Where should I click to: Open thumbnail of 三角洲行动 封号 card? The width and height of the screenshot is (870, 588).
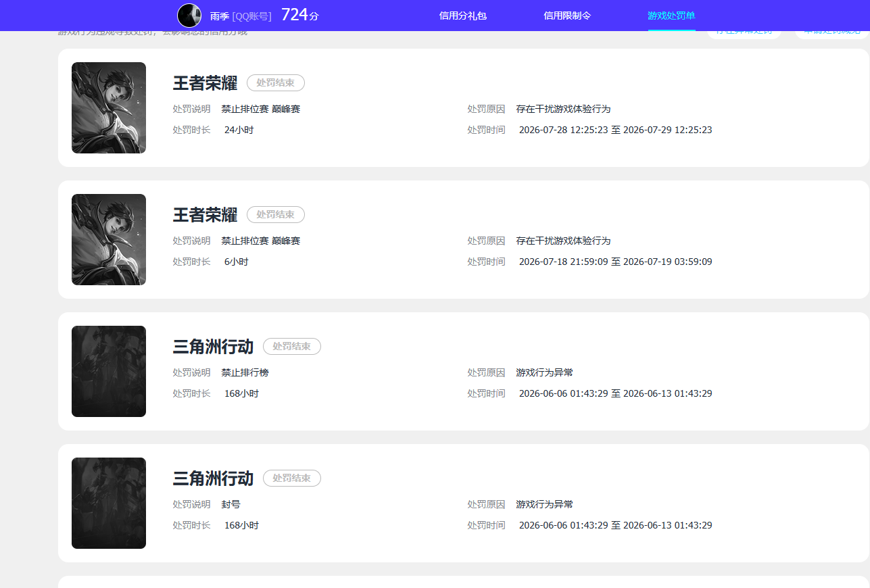click(x=109, y=504)
